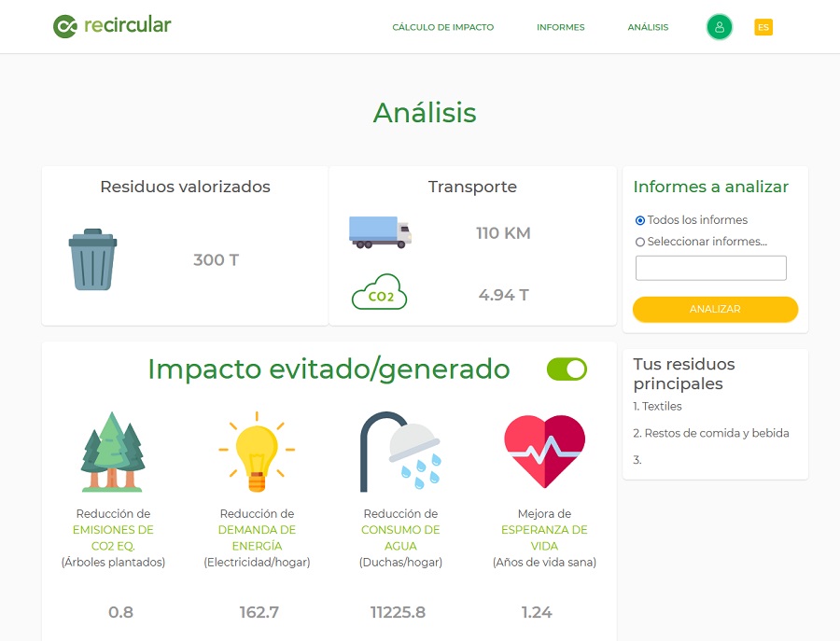Click the 162.7 electricity value
Image resolution: width=840 pixels, height=641 pixels.
coord(259,612)
